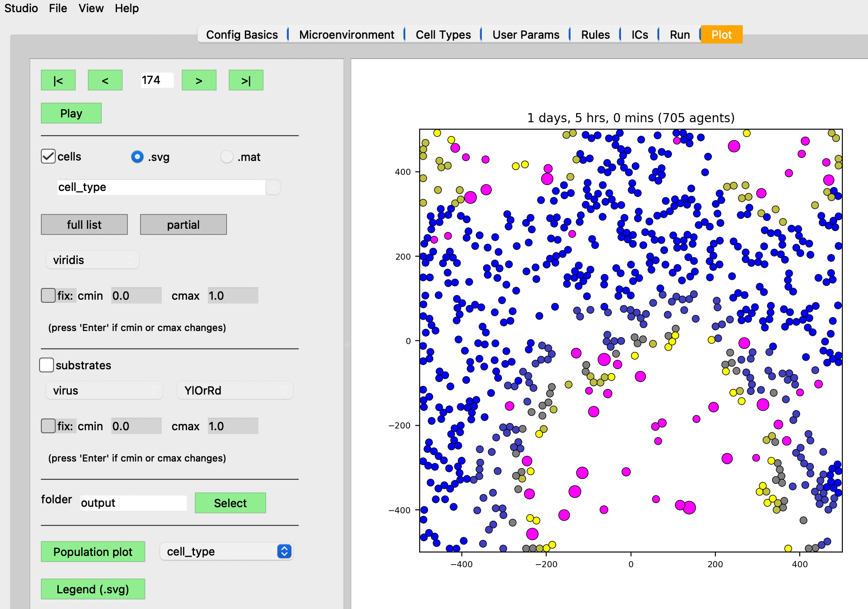The width and height of the screenshot is (868, 609).
Task: Start animation with the Play button
Action: (x=71, y=114)
